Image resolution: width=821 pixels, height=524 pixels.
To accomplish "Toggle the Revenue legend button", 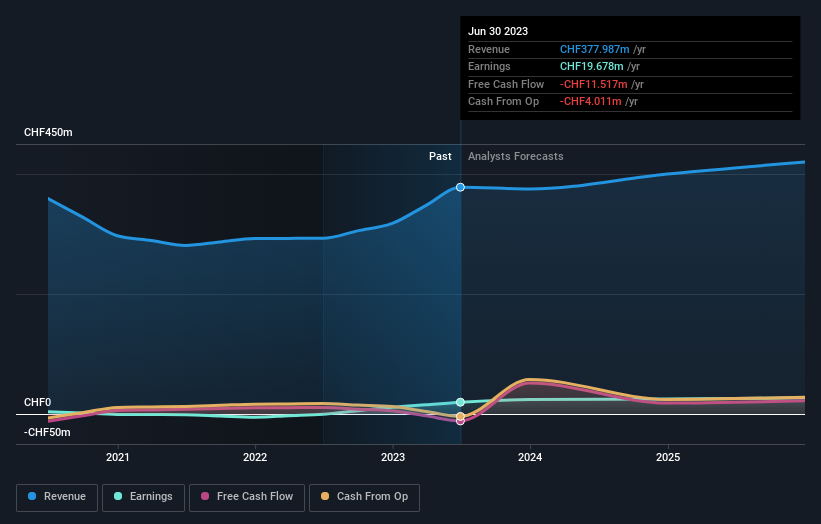I will [x=57, y=497].
